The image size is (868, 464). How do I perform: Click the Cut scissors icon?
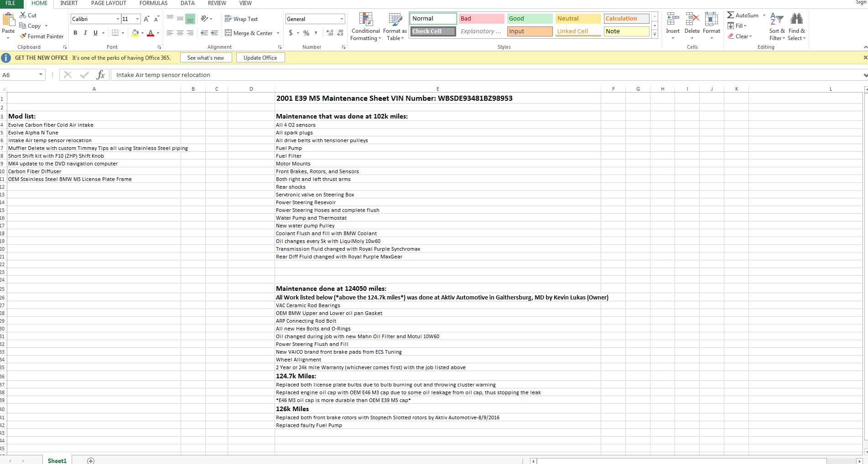click(x=23, y=15)
